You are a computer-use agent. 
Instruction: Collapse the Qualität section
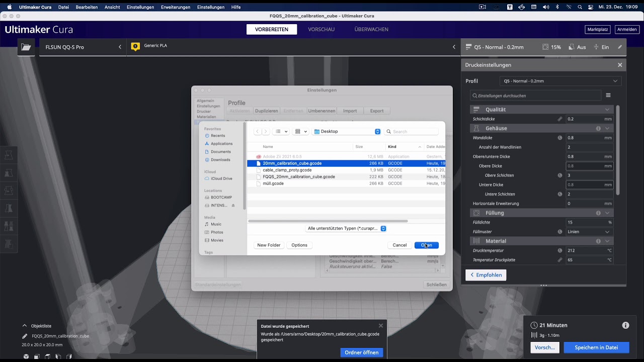point(607,110)
